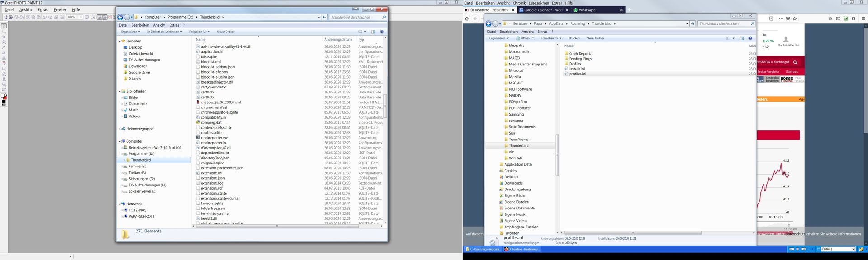Image resolution: width=868 pixels, height=260 pixels.
Task: Open PHOTO-PAINT zoom level dropdown
Action: click(81, 17)
